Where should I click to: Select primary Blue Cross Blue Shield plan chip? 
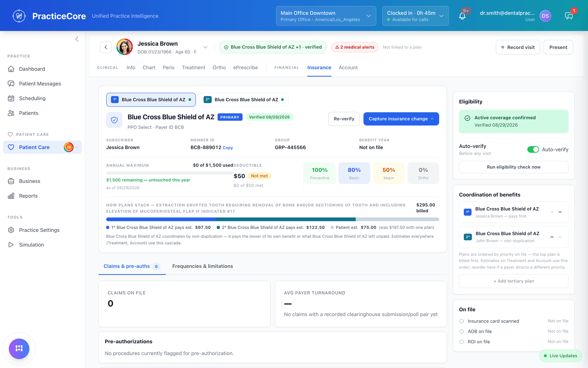tap(151, 100)
